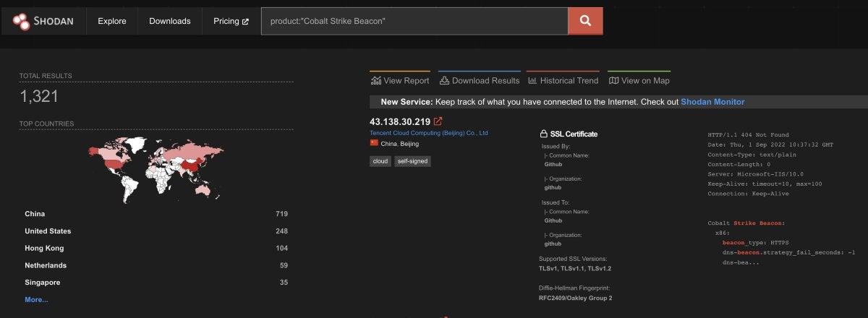Click the beacon_type: HTTPS line

(x=755, y=243)
